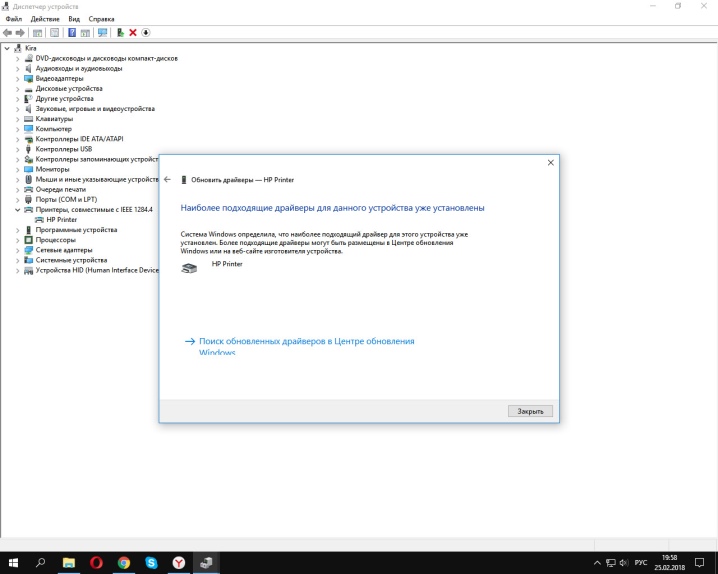The width and height of the screenshot is (718, 574).
Task: Select Контроллеры IDE ATA/ATAPI item
Action: (x=79, y=139)
